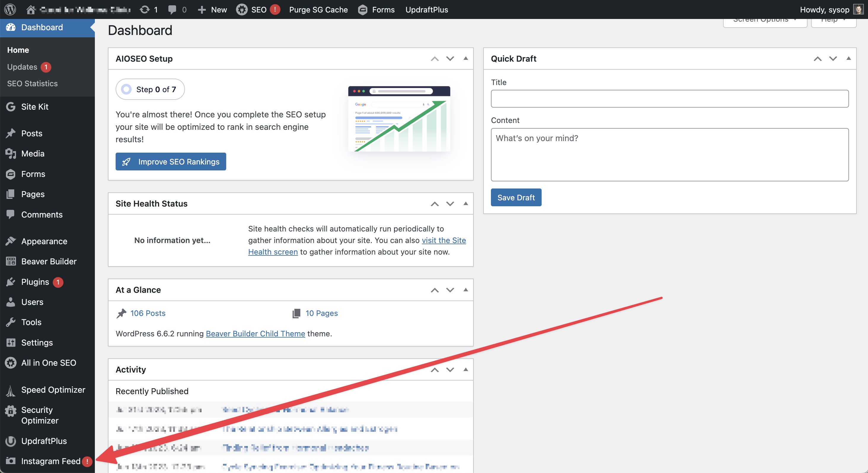This screenshot has width=868, height=473.
Task: Collapse the Site Health Status panel
Action: pos(466,203)
